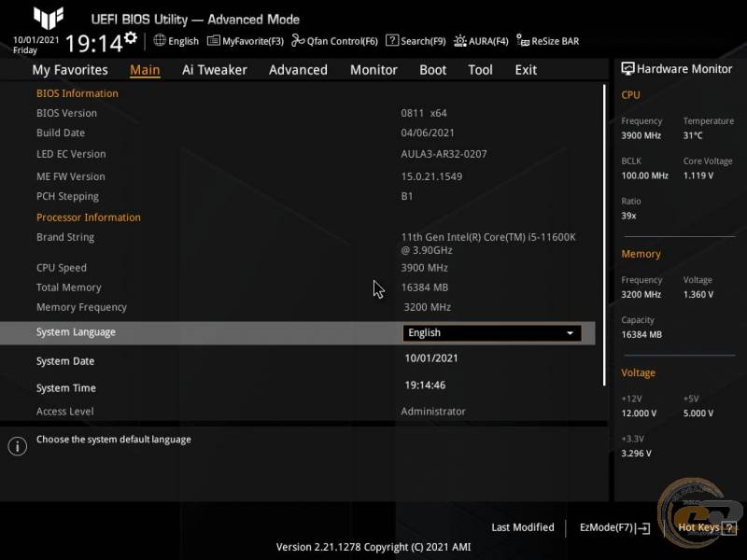Click the TUF logo icon
The width and height of the screenshot is (747, 560).
(49, 18)
